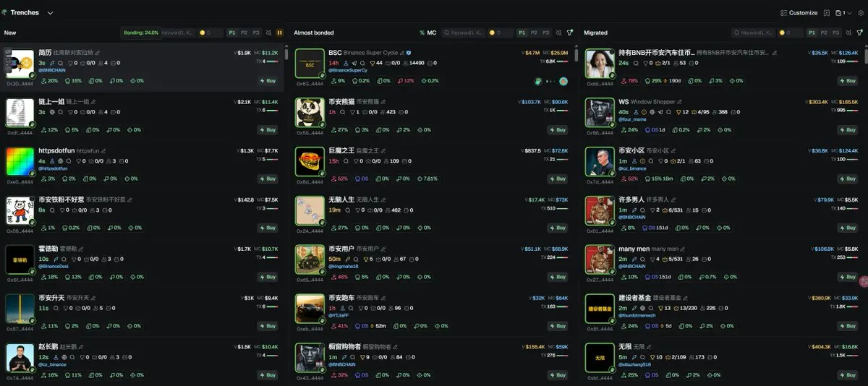Click the keyword search field in Almost bonded column
The image size is (868, 386).
pos(462,33)
